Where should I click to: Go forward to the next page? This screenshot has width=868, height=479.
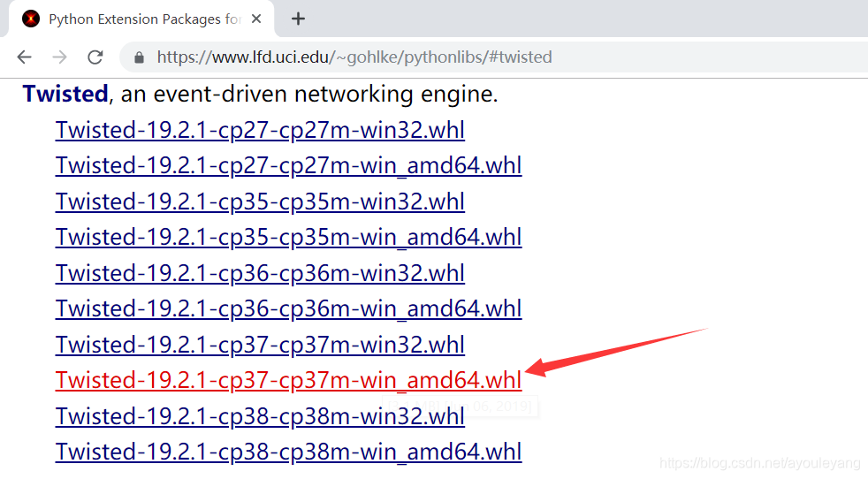[59, 57]
